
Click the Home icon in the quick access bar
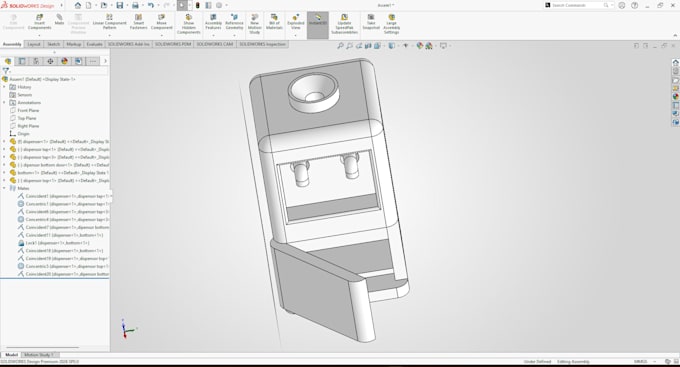[78, 5]
